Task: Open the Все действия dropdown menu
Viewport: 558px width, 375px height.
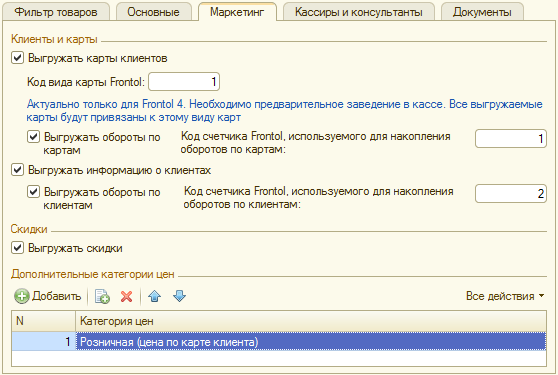Action: click(505, 296)
